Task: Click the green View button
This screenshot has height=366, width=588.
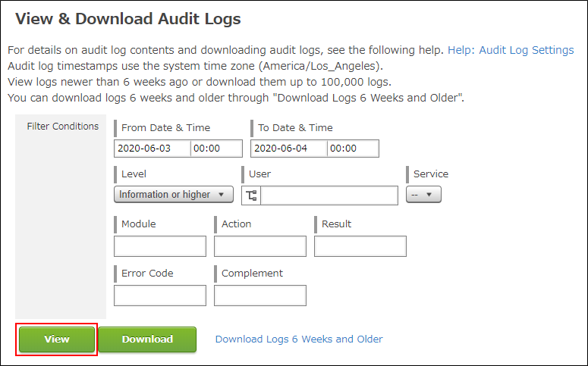Action: point(57,339)
